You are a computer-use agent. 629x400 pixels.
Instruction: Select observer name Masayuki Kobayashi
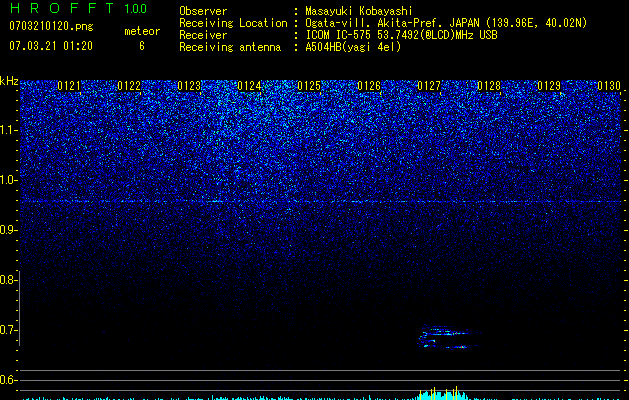(x=359, y=11)
